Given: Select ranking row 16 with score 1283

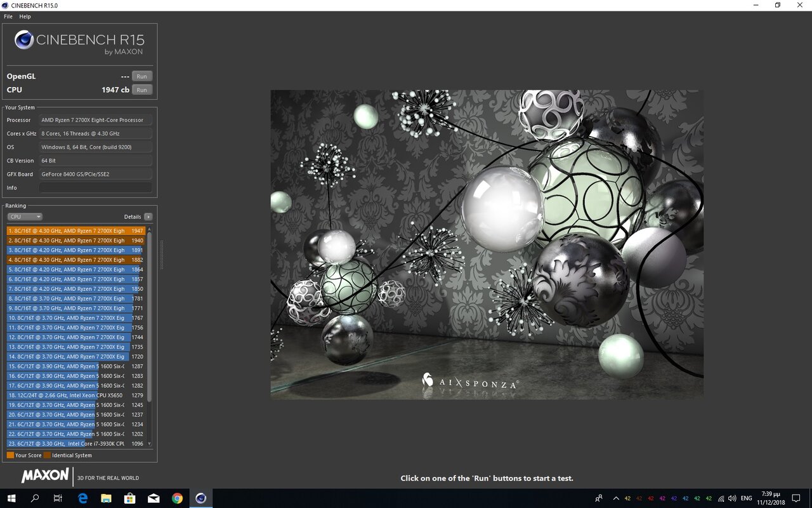Looking at the screenshot, I should point(76,376).
